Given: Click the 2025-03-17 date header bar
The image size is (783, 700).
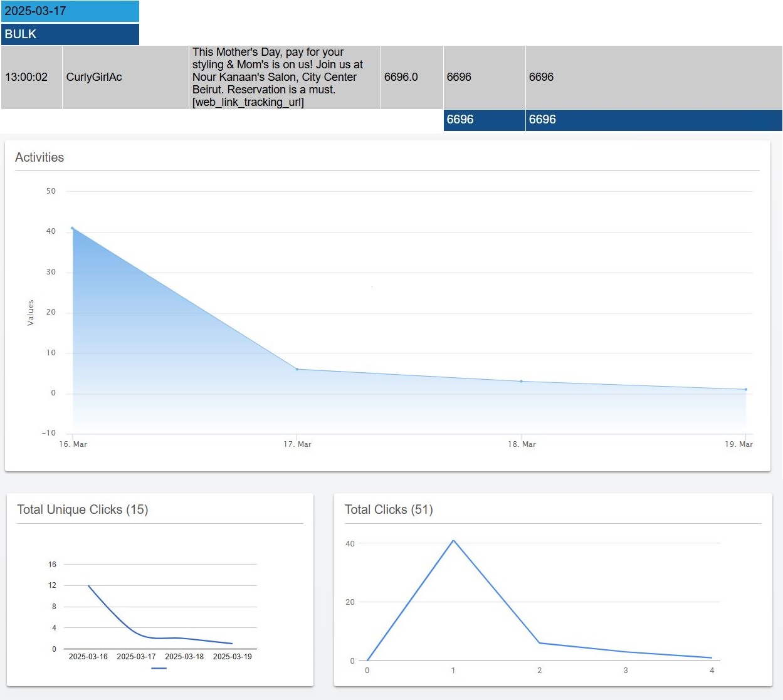Looking at the screenshot, I should tap(70, 11).
